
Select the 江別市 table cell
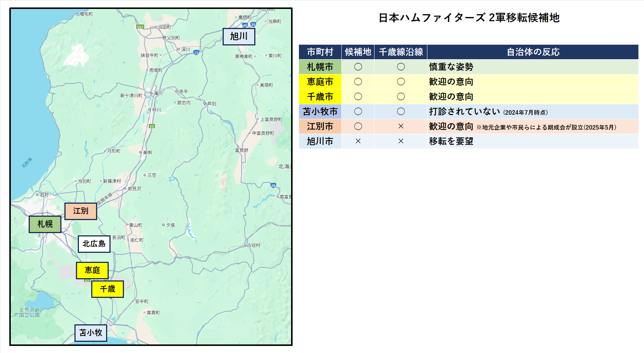click(x=320, y=126)
